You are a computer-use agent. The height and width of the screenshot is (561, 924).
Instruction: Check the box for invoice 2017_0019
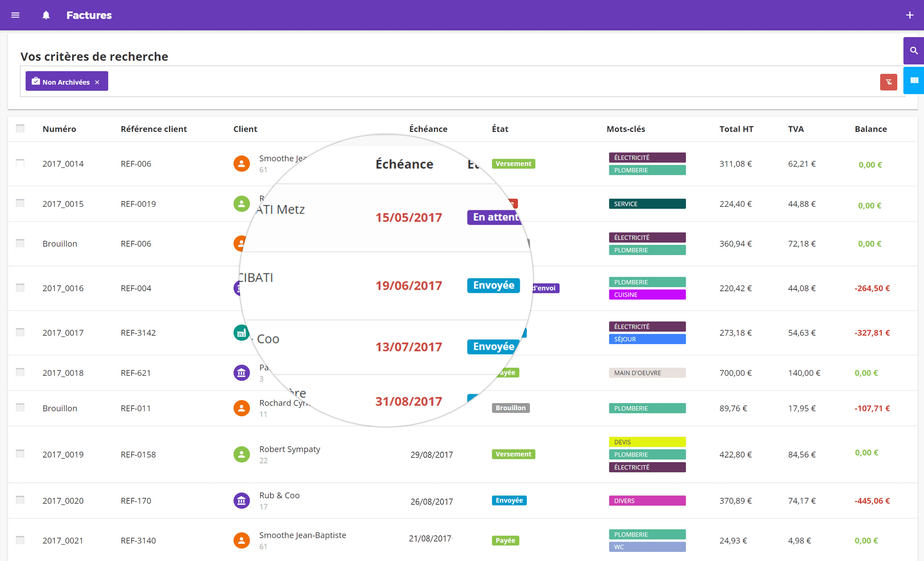point(20,454)
